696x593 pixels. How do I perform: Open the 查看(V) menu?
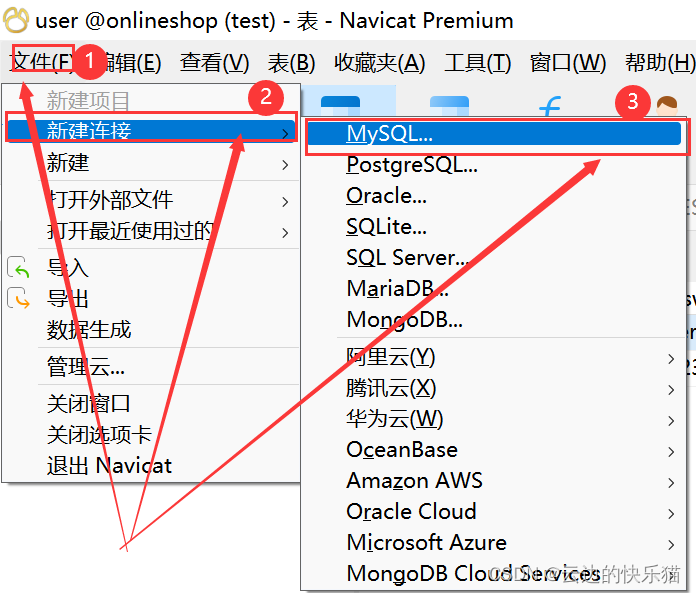tap(214, 63)
